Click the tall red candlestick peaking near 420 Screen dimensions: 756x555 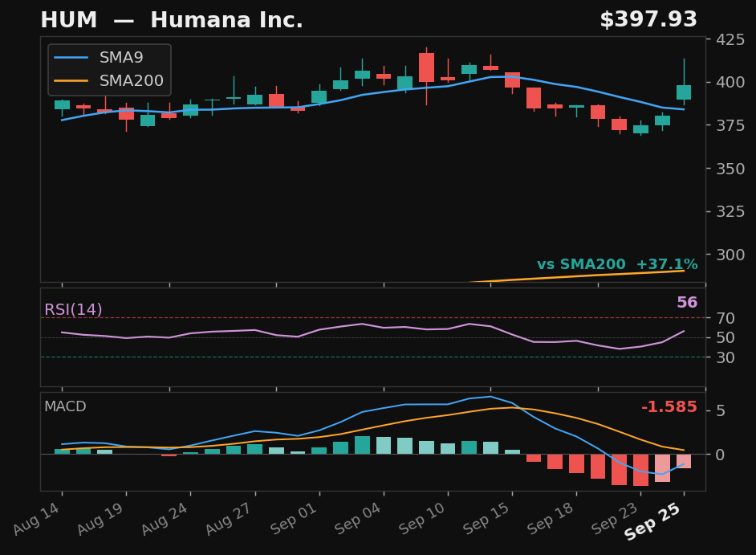[x=427, y=67]
